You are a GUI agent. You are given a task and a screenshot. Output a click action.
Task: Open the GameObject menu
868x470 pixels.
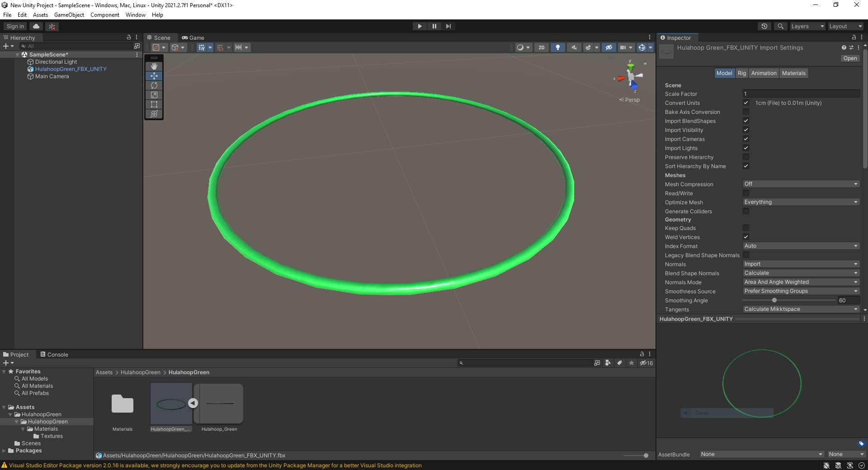(x=69, y=15)
